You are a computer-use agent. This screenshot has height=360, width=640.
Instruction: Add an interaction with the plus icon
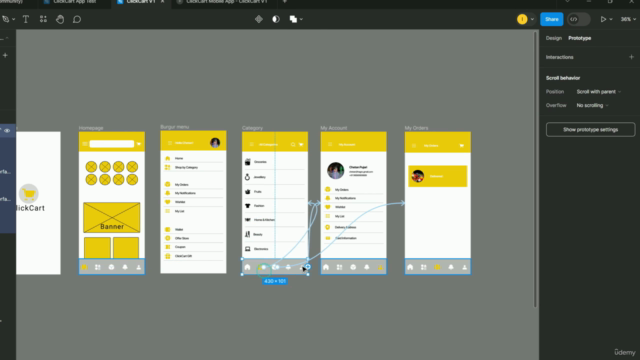pyautogui.click(x=631, y=57)
